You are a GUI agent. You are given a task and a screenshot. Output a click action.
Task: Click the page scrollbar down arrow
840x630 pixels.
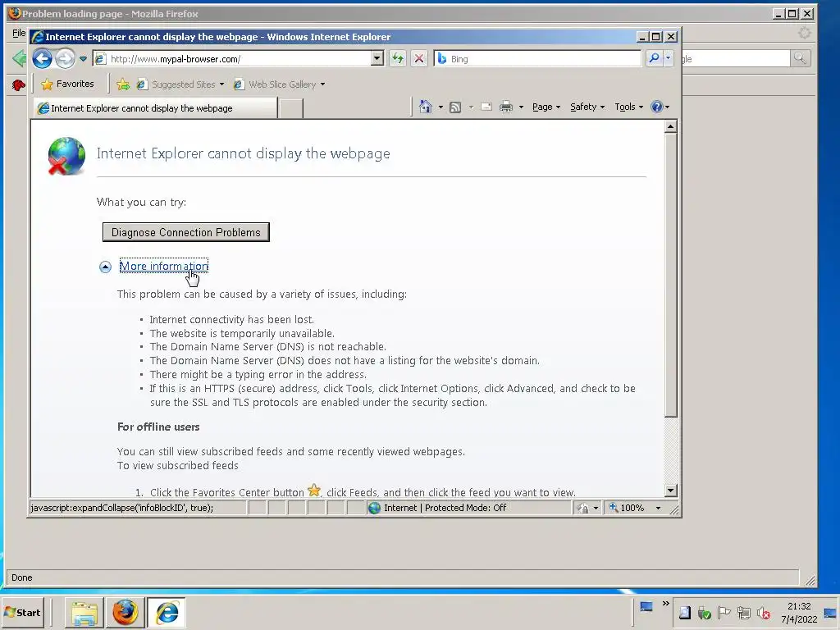pyautogui.click(x=670, y=491)
